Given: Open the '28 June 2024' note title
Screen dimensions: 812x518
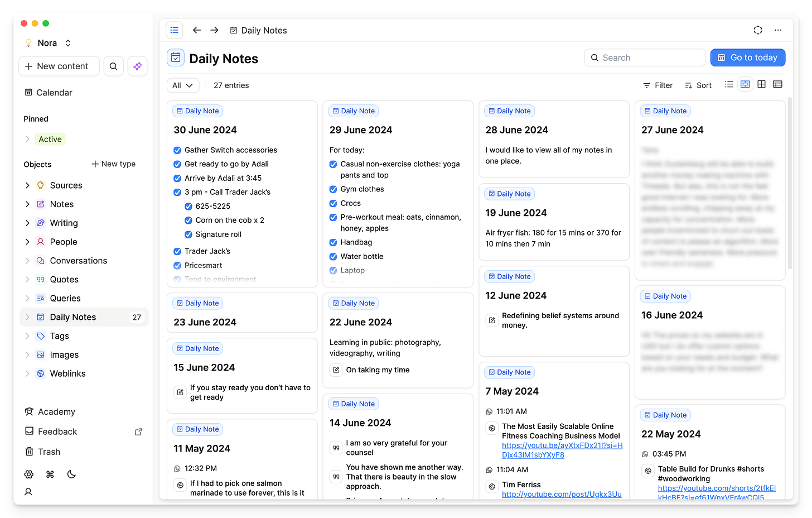Looking at the screenshot, I should pos(517,130).
